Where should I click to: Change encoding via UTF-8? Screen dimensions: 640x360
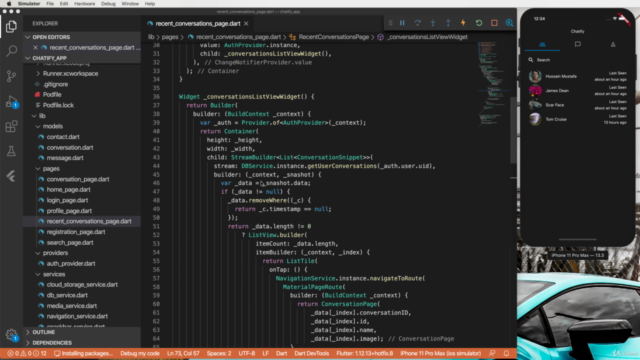[x=247, y=353]
